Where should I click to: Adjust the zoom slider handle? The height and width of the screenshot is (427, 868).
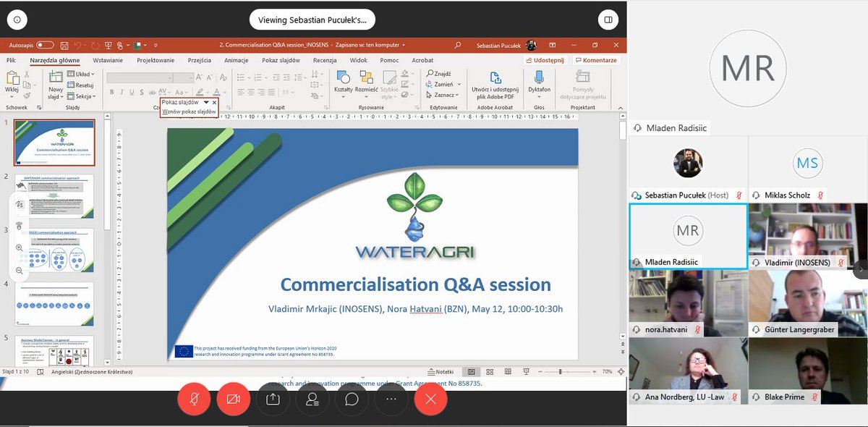click(x=560, y=371)
